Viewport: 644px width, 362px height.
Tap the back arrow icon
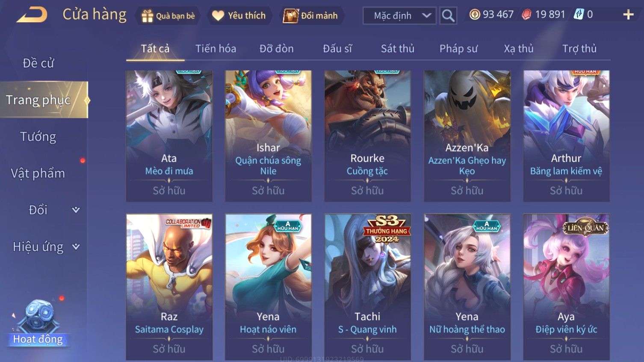click(x=32, y=15)
